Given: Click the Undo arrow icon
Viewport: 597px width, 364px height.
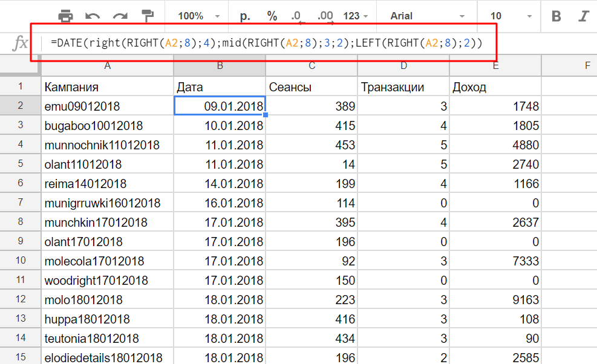Looking at the screenshot, I should coord(93,16).
